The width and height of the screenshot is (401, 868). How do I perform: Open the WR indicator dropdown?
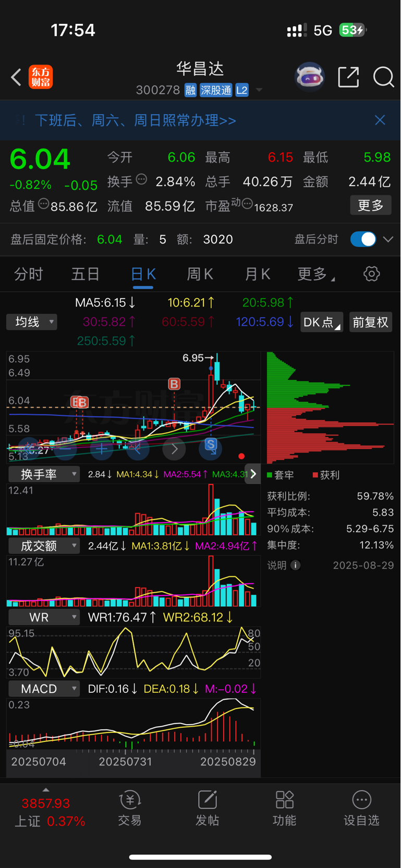point(44,617)
